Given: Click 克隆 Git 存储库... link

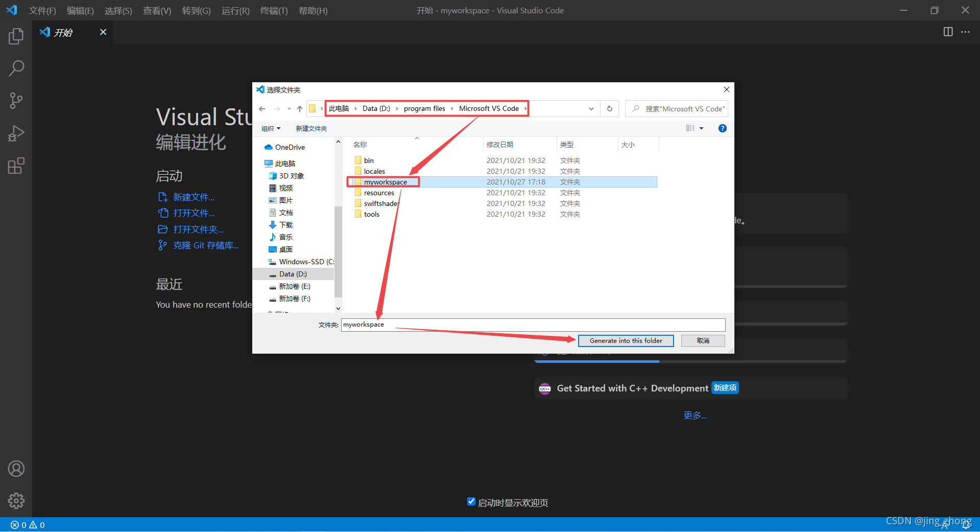Looking at the screenshot, I should point(206,245).
